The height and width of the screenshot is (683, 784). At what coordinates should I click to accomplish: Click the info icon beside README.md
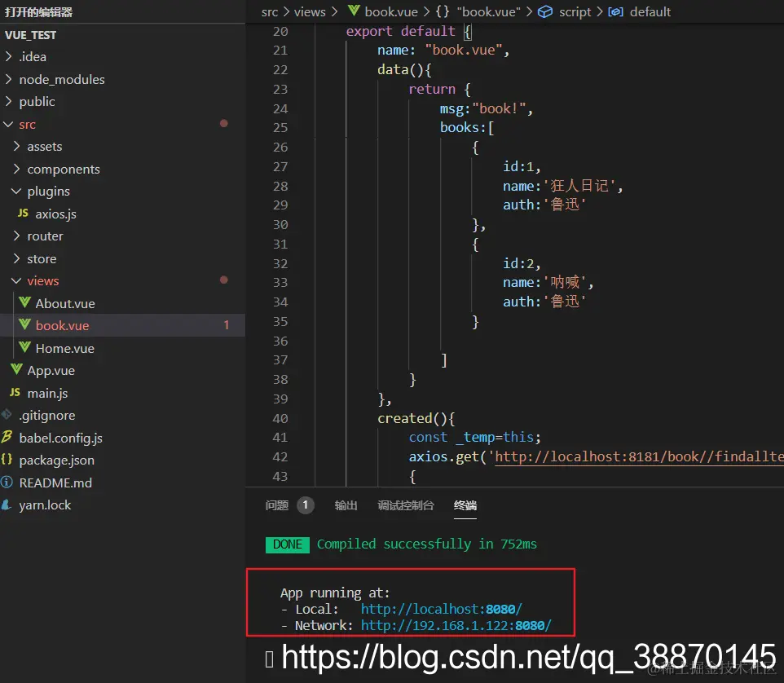(x=7, y=482)
